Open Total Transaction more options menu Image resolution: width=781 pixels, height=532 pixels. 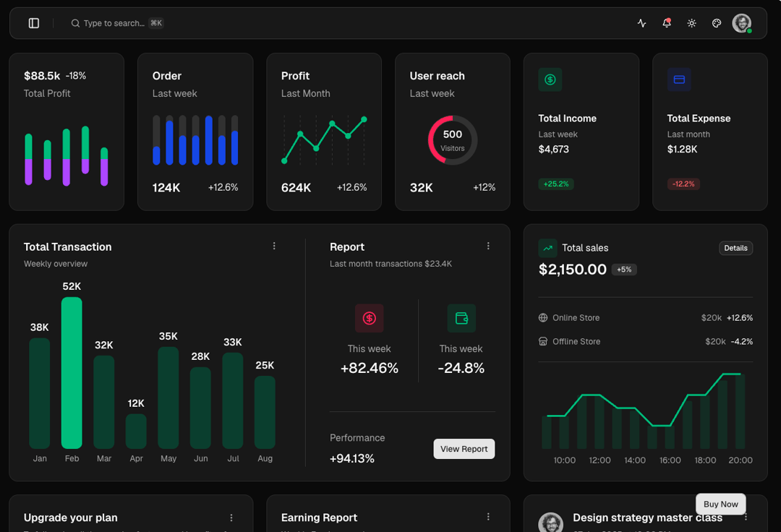pos(274,246)
